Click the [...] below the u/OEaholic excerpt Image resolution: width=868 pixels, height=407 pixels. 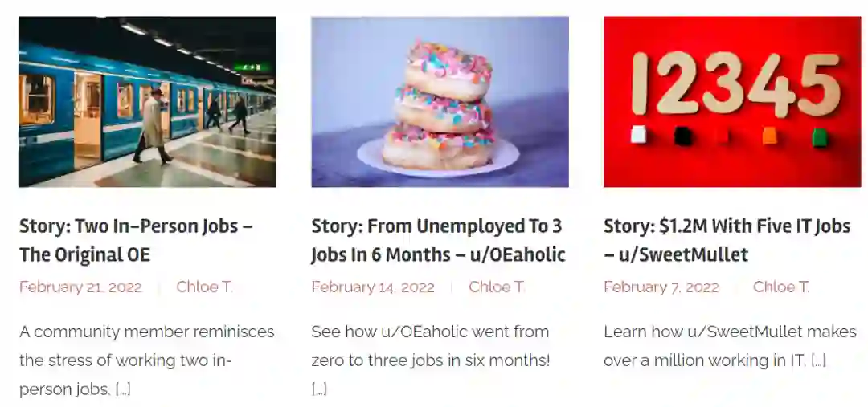coord(319,390)
